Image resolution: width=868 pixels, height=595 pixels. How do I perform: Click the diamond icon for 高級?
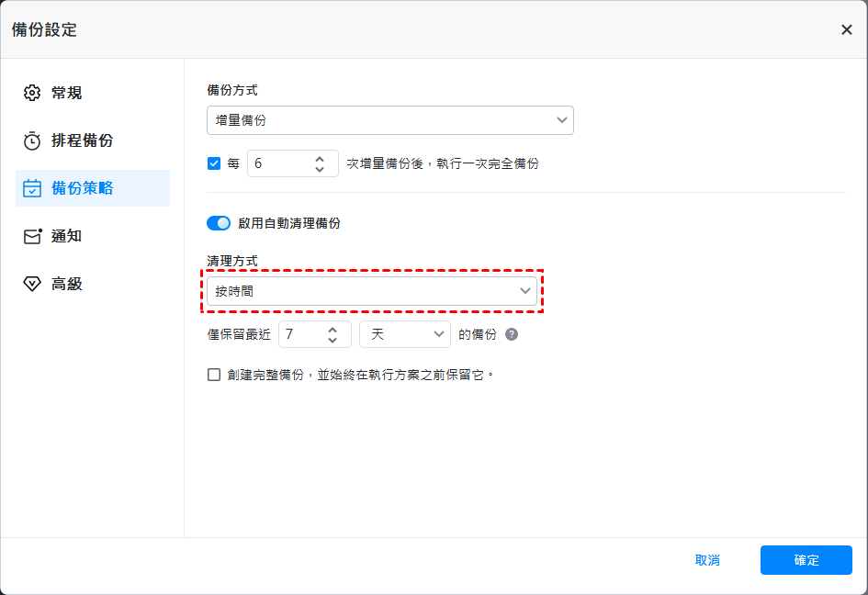coord(32,284)
